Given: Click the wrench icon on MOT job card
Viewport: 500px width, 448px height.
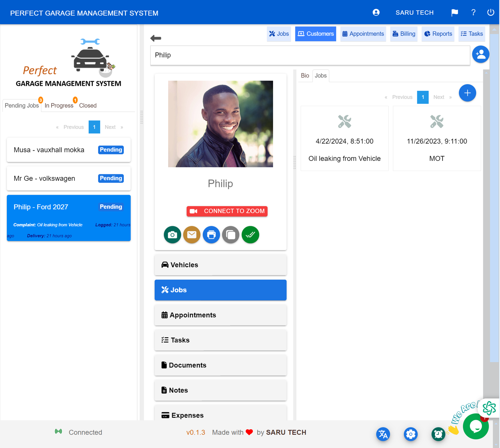Looking at the screenshot, I should click(437, 121).
